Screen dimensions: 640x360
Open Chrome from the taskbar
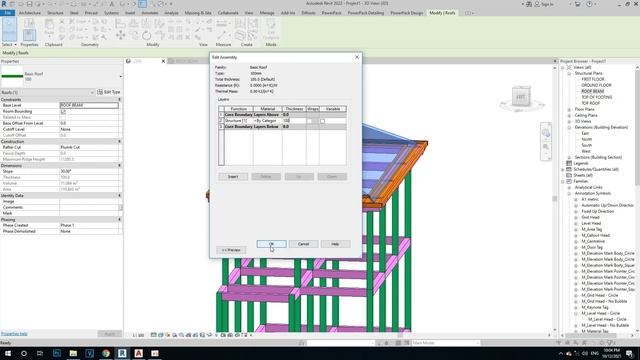[x=106, y=353]
